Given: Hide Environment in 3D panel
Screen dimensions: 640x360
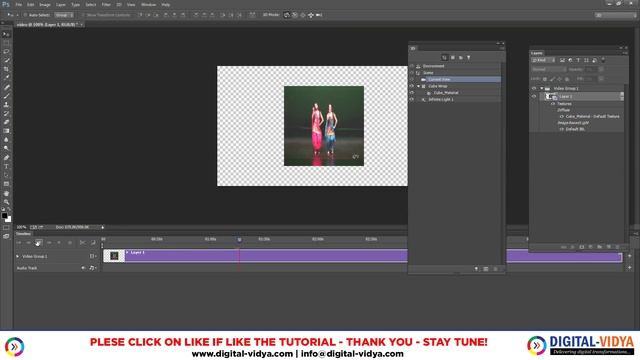Looking at the screenshot, I should pyautogui.click(x=412, y=66).
